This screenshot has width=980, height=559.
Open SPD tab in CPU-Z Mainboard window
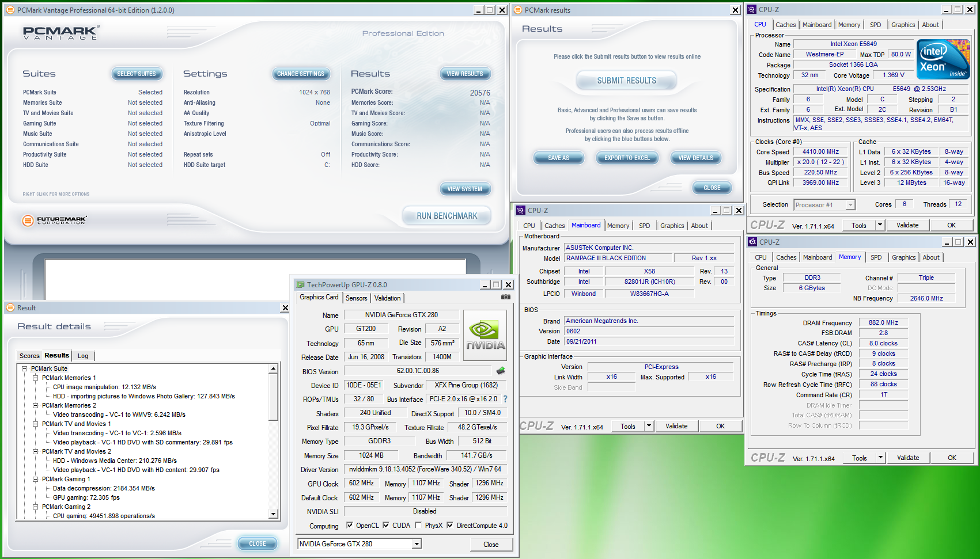click(644, 226)
